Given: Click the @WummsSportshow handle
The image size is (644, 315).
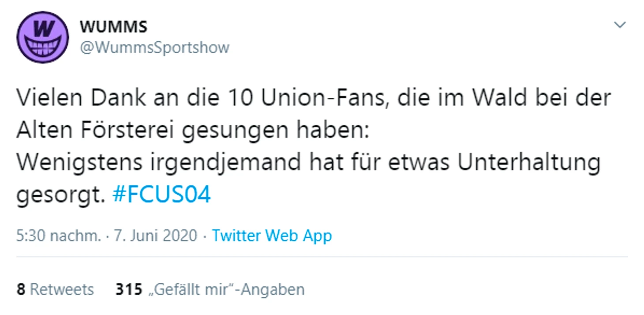Looking at the screenshot, I should (x=154, y=48).
